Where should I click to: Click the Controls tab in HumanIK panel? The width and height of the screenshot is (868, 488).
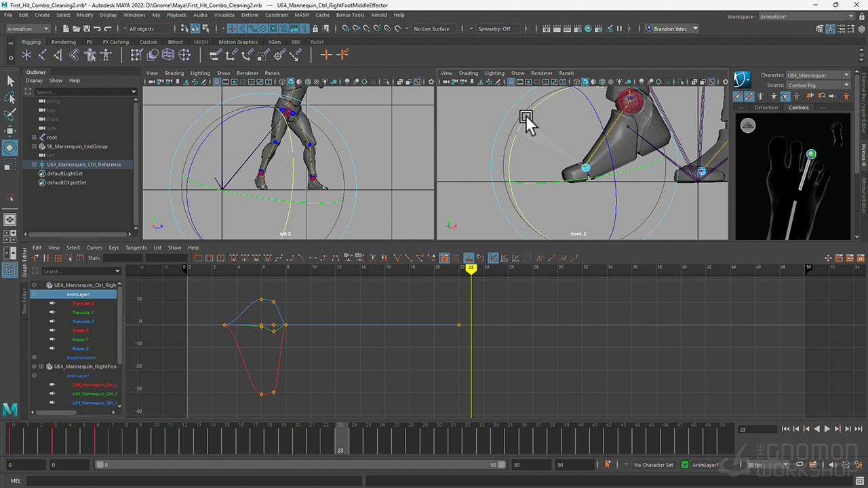798,108
